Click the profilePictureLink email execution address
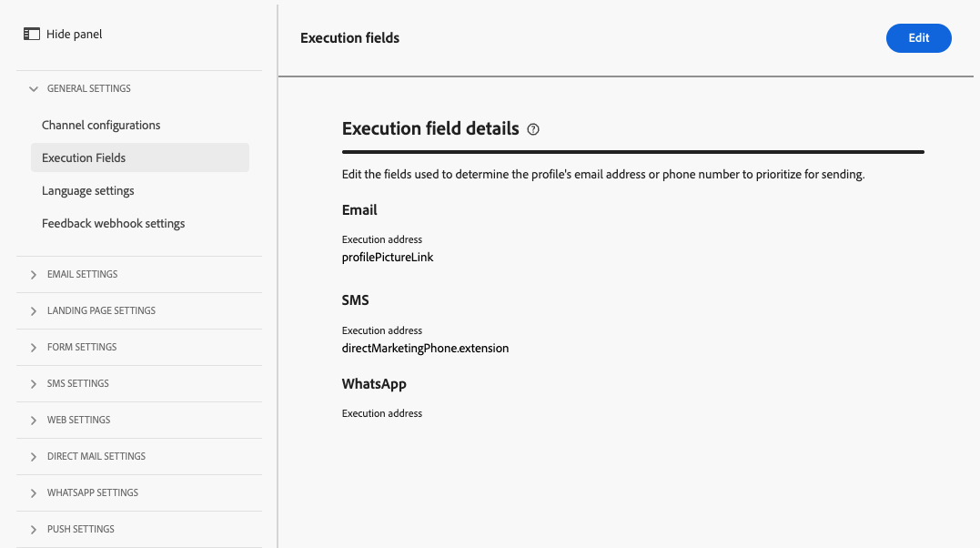 tap(388, 258)
